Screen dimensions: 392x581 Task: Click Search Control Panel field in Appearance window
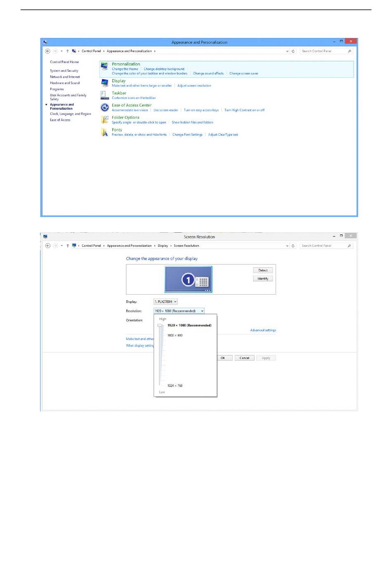(323, 51)
